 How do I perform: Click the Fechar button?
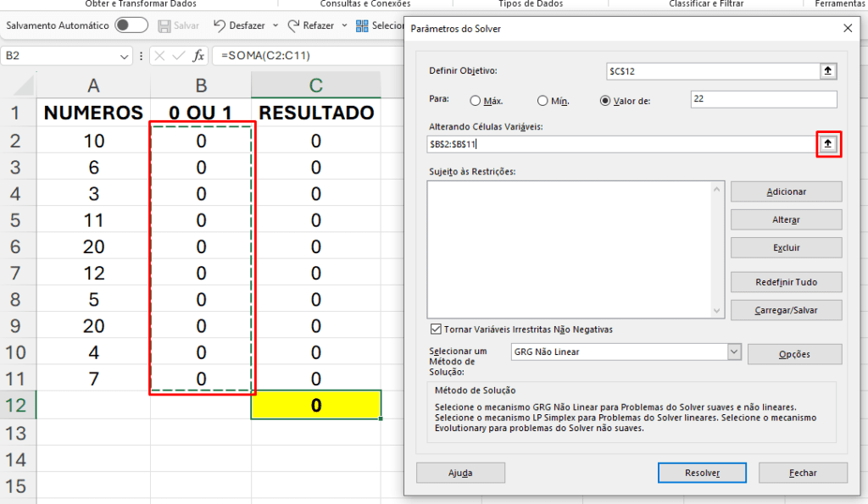pos(803,473)
